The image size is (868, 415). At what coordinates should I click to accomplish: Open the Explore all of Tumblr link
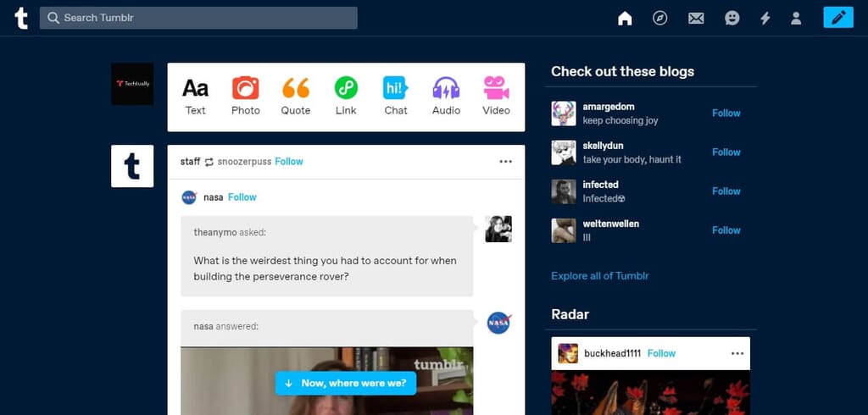coord(600,275)
